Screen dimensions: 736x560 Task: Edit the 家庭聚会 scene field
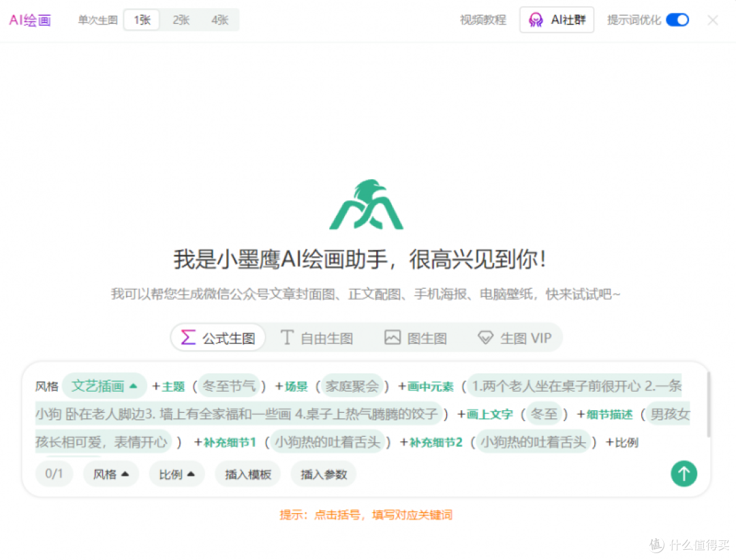coord(352,386)
